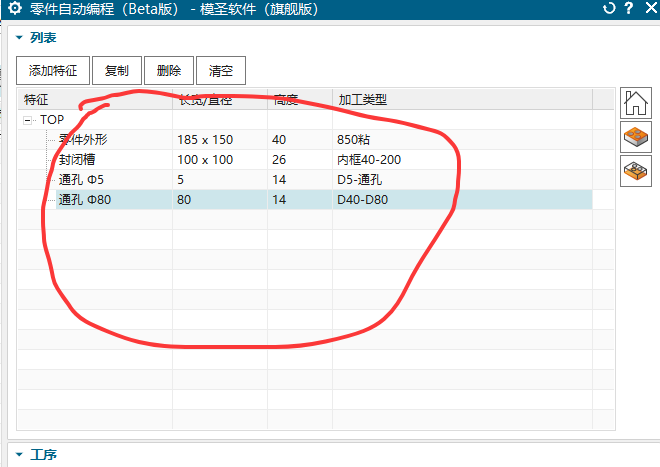This screenshot has width=660, height=467.
Task: Click the orange block with holes icon
Action: click(636, 137)
